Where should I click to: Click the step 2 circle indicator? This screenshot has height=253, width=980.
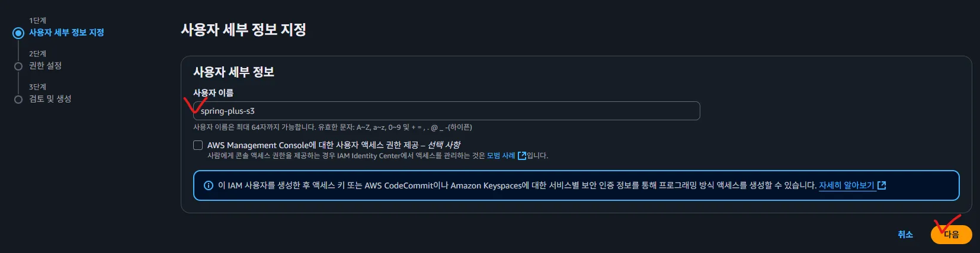point(18,66)
